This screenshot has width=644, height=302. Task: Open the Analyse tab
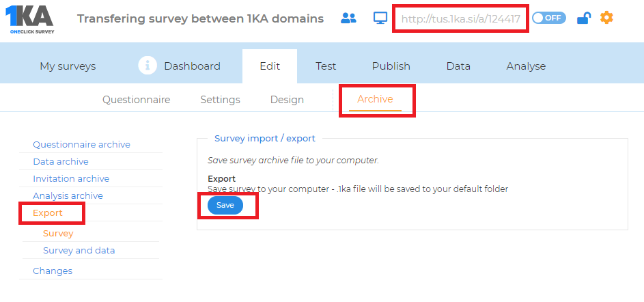(x=526, y=66)
